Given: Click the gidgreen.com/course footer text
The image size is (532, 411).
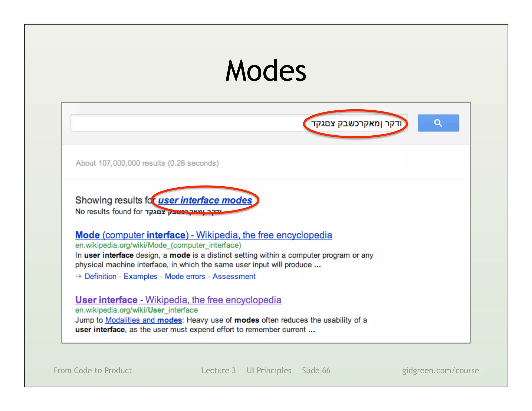Looking at the screenshot, I should pyautogui.click(x=440, y=370).
